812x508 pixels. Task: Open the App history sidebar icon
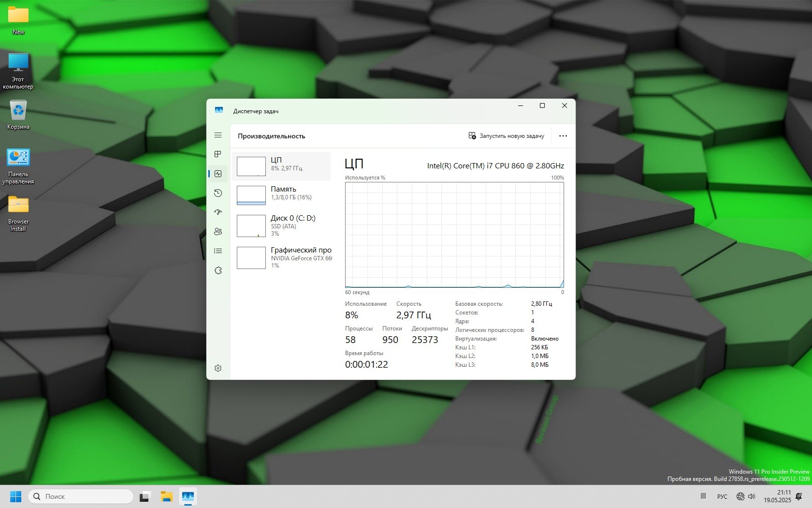[x=218, y=193]
